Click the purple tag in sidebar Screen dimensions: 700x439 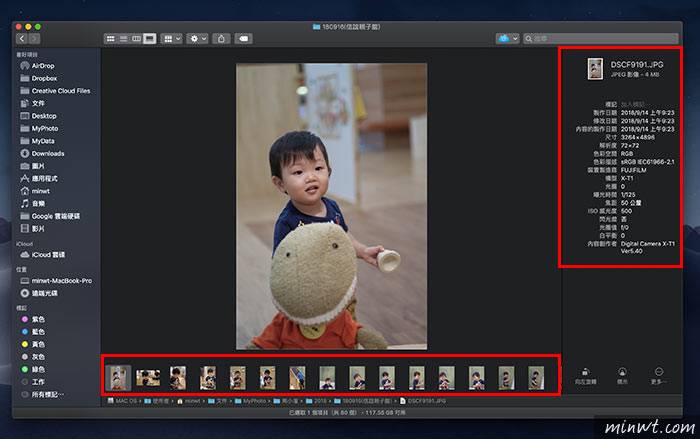point(38,320)
